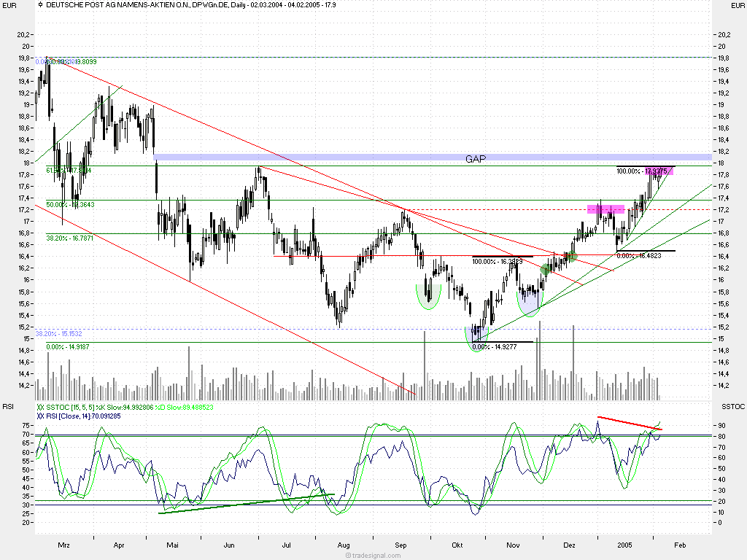Click the 38.20% - 16.7871 Fibonacci label
Image resolution: width=747 pixels, height=560 pixels.
pyautogui.click(x=71, y=238)
